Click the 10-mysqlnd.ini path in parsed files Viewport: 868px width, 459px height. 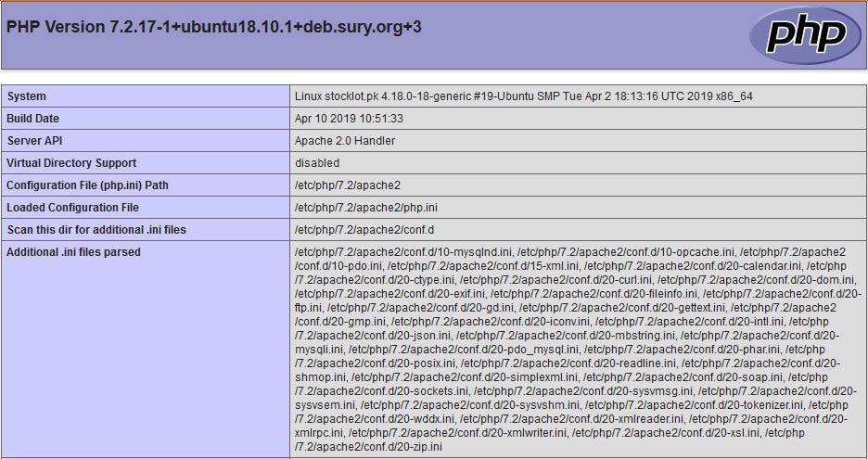pyautogui.click(x=403, y=252)
